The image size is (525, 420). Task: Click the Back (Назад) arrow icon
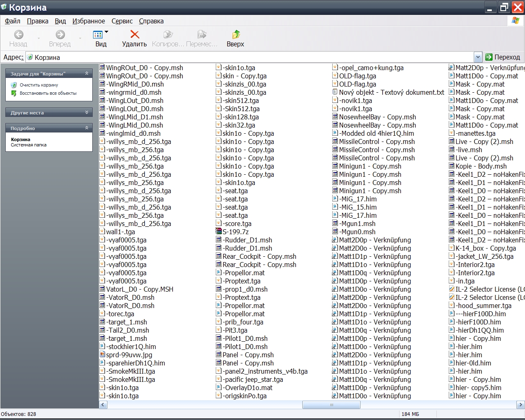pos(18,34)
